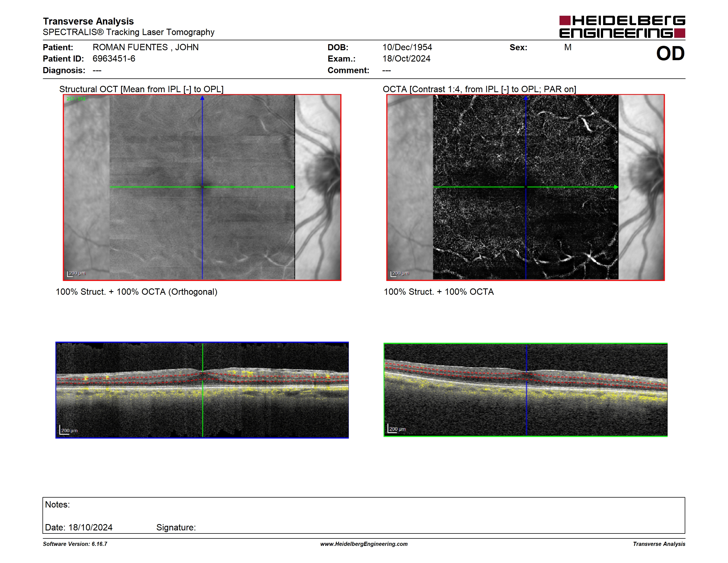This screenshot has height=563, width=728.
Task: Click the 200 µm scale bar on blue-framed B-scan
Action: coord(68,430)
